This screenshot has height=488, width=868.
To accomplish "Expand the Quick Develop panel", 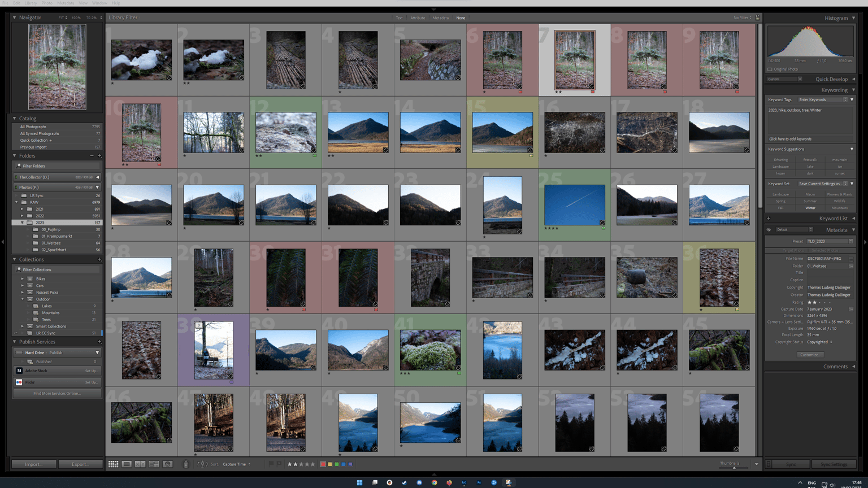I will pyautogui.click(x=853, y=79).
